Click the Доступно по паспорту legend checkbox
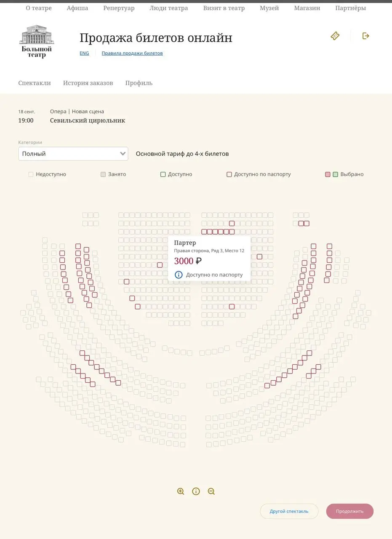 coord(229,174)
